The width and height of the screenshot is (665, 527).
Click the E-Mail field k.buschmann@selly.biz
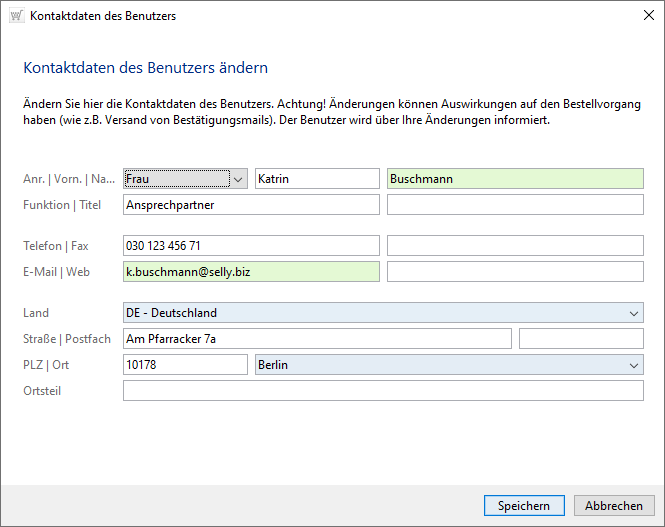click(251, 272)
